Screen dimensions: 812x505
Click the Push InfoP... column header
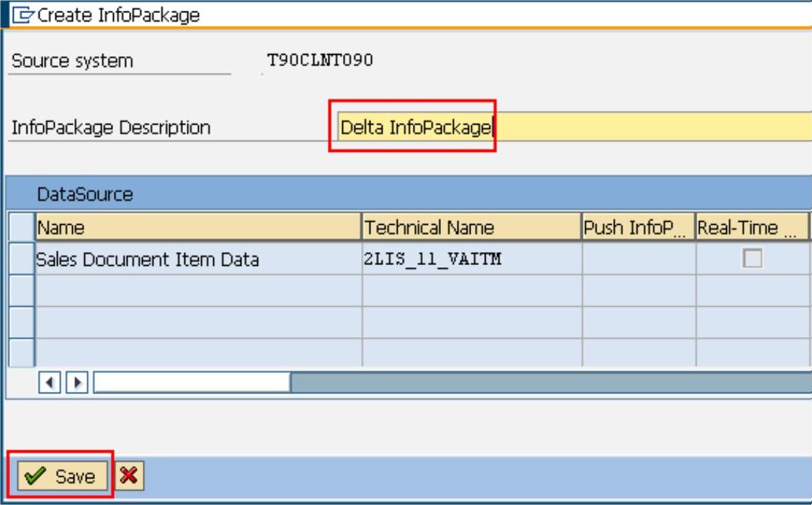638,228
